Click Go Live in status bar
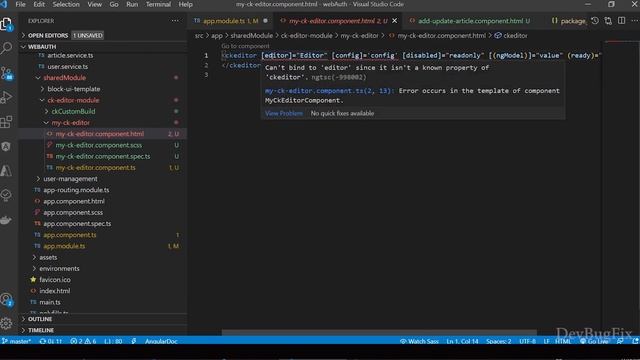The width and height of the screenshot is (640, 360). [x=594, y=341]
